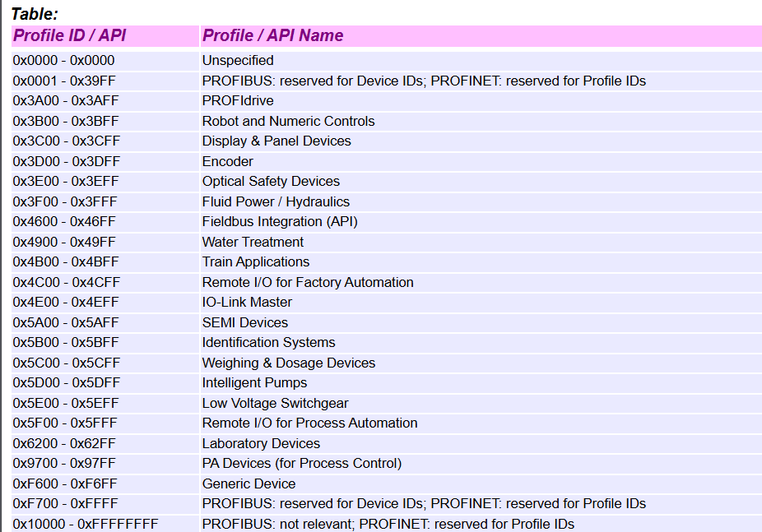Select the Encoder profile row name
762x532 pixels.
tap(228, 161)
